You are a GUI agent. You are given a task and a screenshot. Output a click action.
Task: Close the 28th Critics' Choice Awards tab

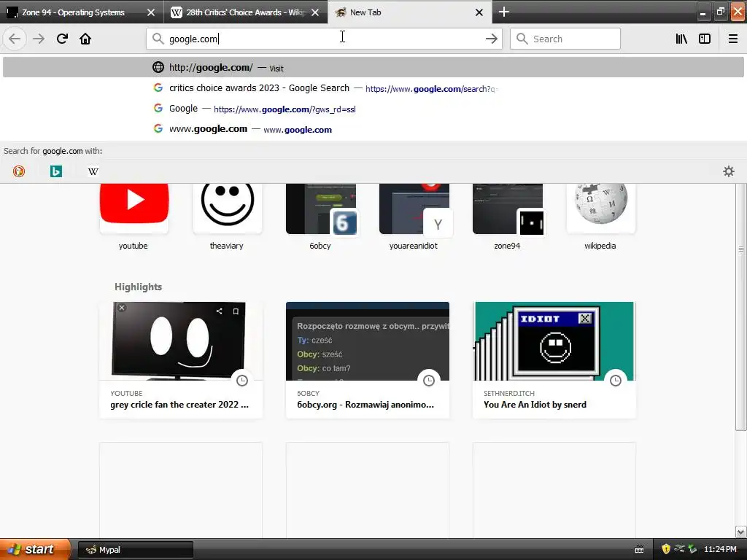pos(315,12)
